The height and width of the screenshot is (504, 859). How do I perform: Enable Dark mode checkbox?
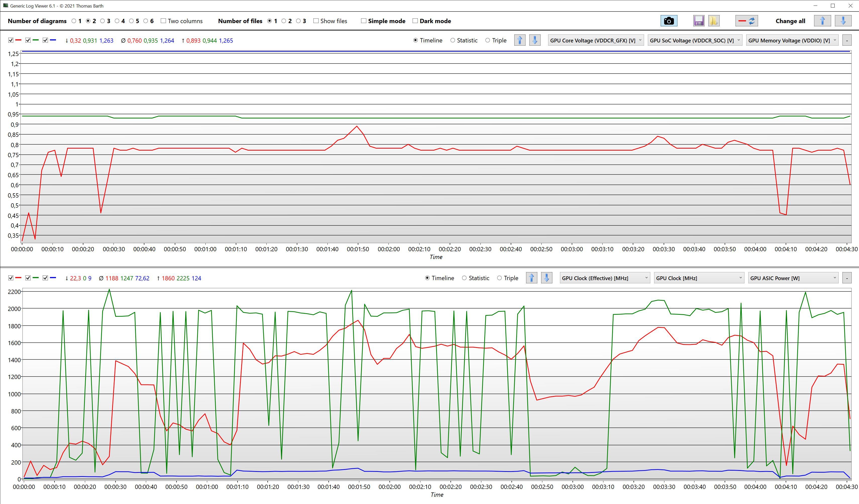click(415, 21)
